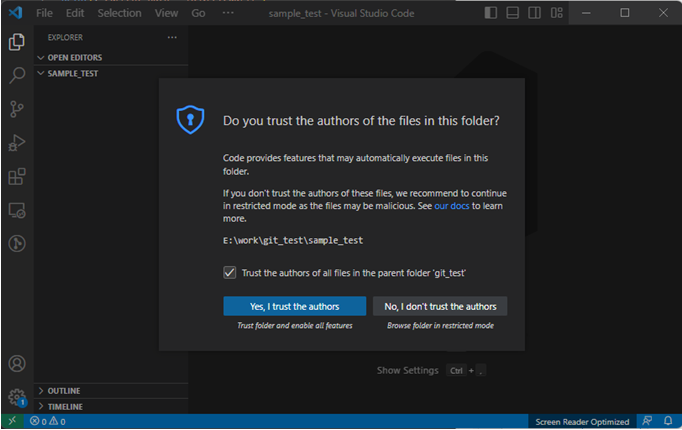
Task: Toggle primary side bar layout icon
Action: tap(491, 13)
